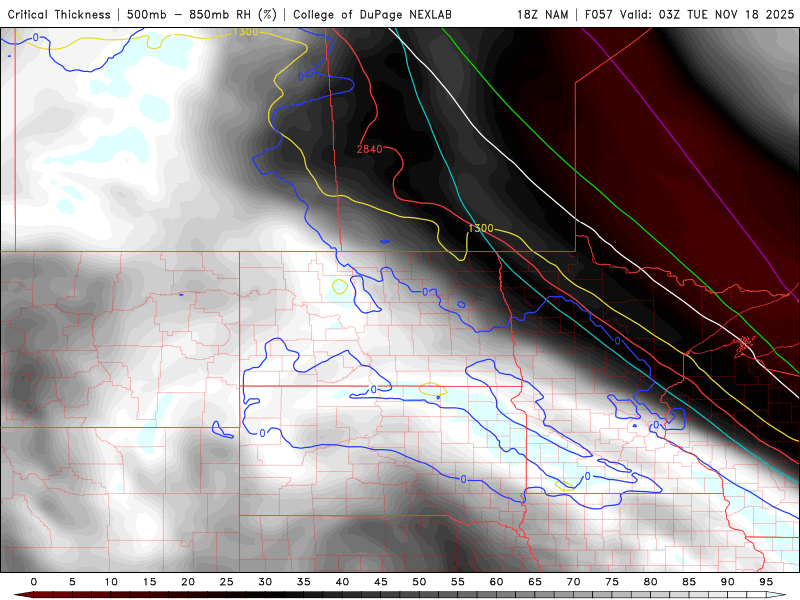This screenshot has height=600, width=800.
Task: Click the "Critical Thickness" title text
Action: pyautogui.click(x=59, y=15)
